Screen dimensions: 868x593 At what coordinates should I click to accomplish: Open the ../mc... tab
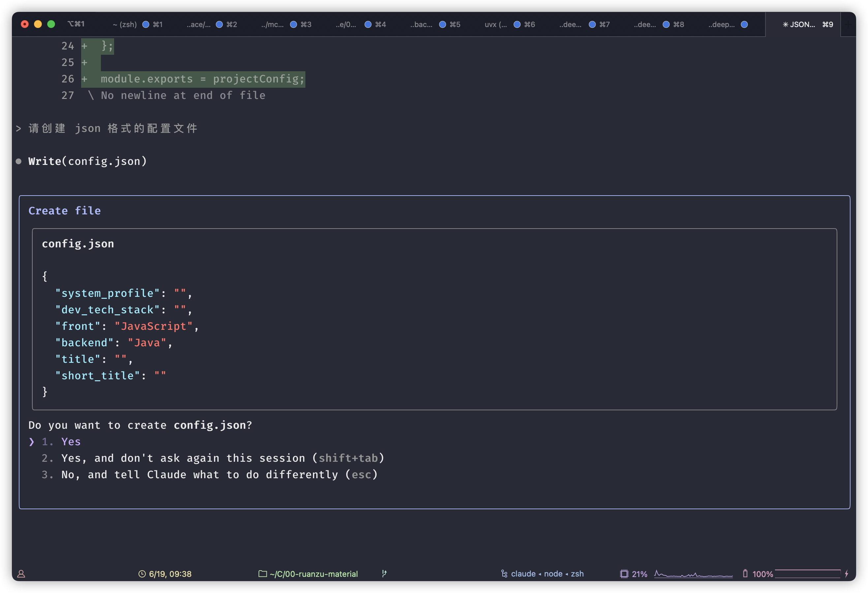click(x=272, y=25)
